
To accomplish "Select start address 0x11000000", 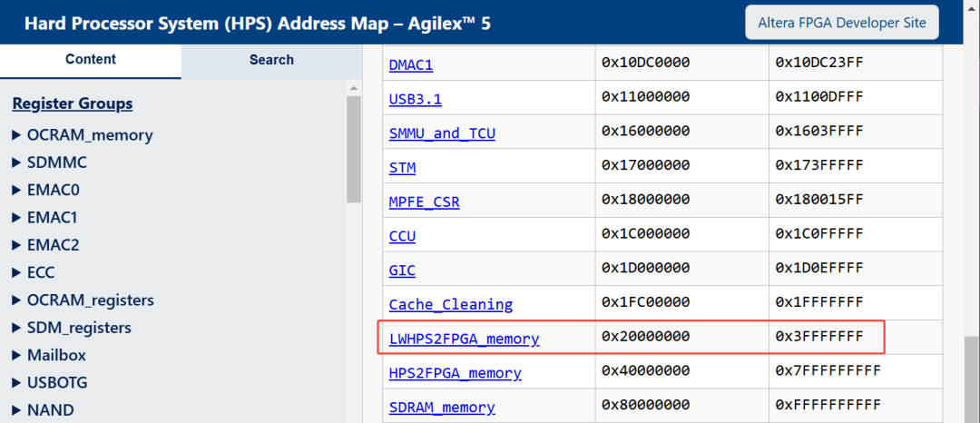I will coord(646,97).
